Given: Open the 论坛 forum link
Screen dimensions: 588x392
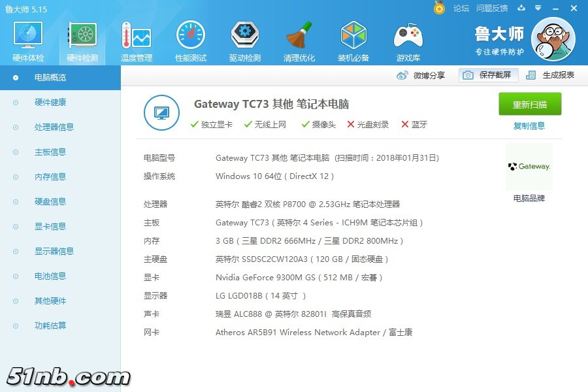Looking at the screenshot, I should click(x=461, y=8).
